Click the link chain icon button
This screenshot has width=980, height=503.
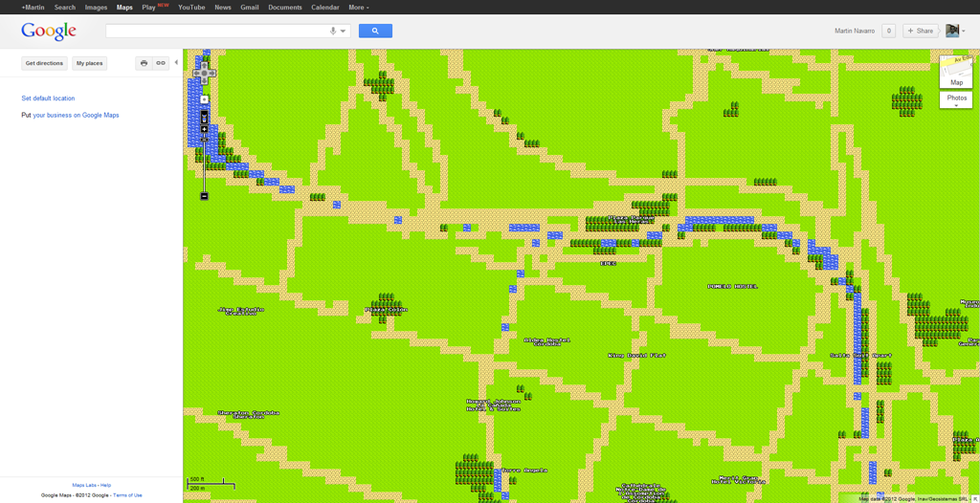161,63
